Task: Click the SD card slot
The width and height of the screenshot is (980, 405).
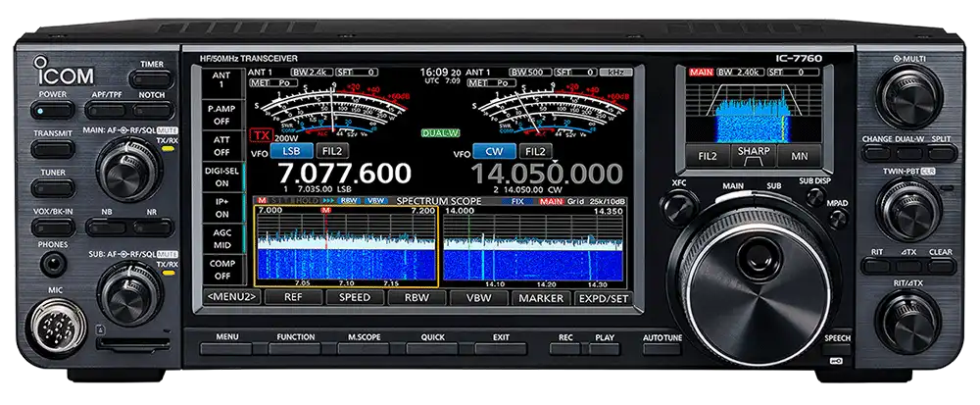Action: (133, 344)
